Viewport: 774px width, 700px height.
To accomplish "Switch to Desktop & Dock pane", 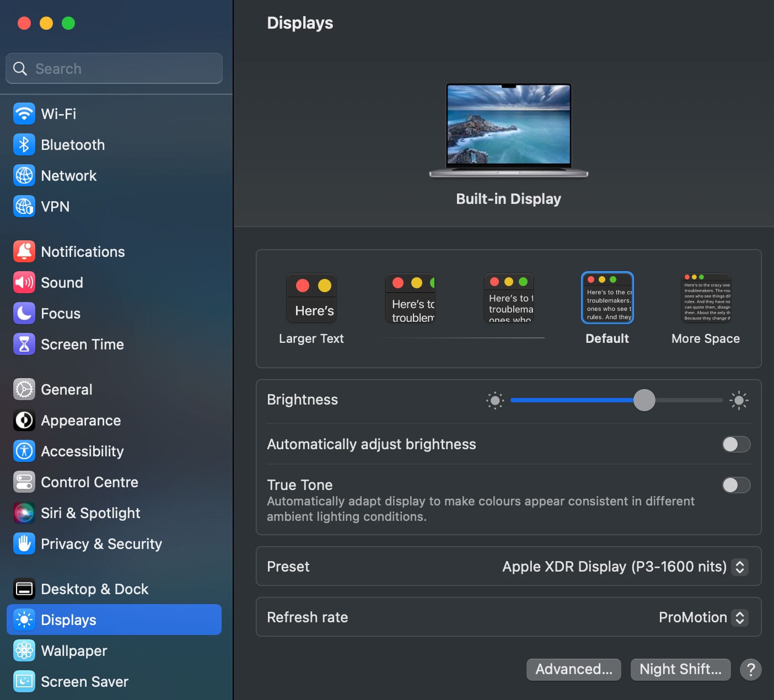I will (94, 589).
